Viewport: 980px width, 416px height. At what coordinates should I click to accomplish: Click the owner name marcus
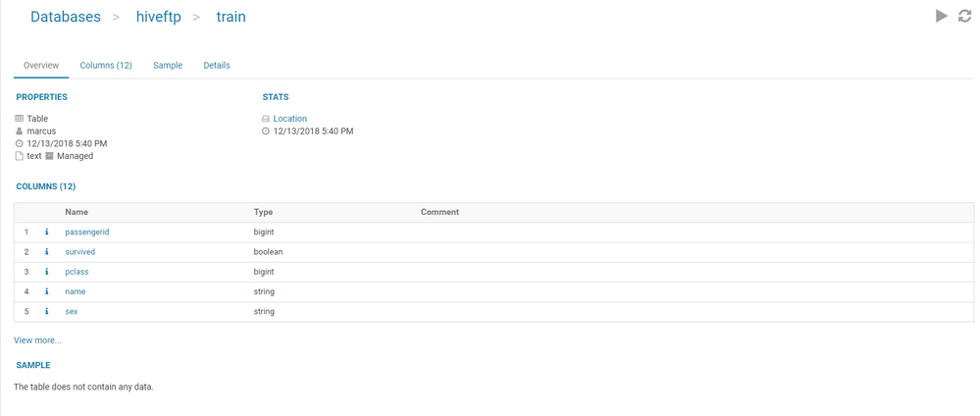click(41, 131)
